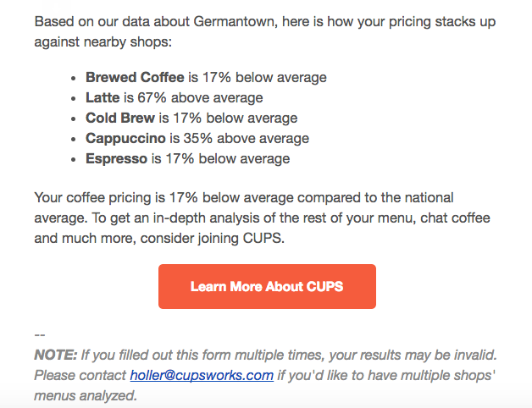Select the Brewed Coffee bold label

click(x=135, y=77)
